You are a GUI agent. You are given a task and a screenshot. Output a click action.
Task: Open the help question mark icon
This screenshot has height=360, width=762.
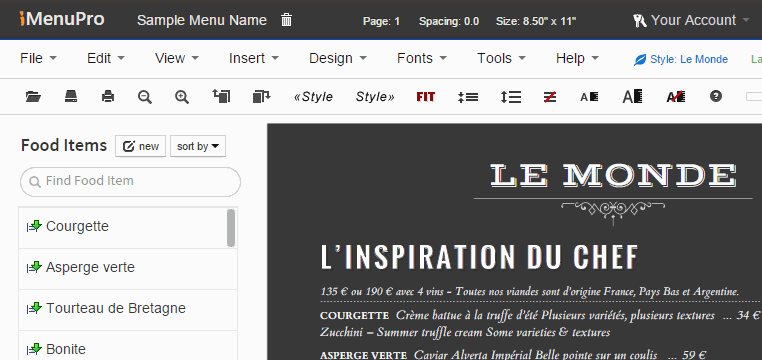[715, 96]
